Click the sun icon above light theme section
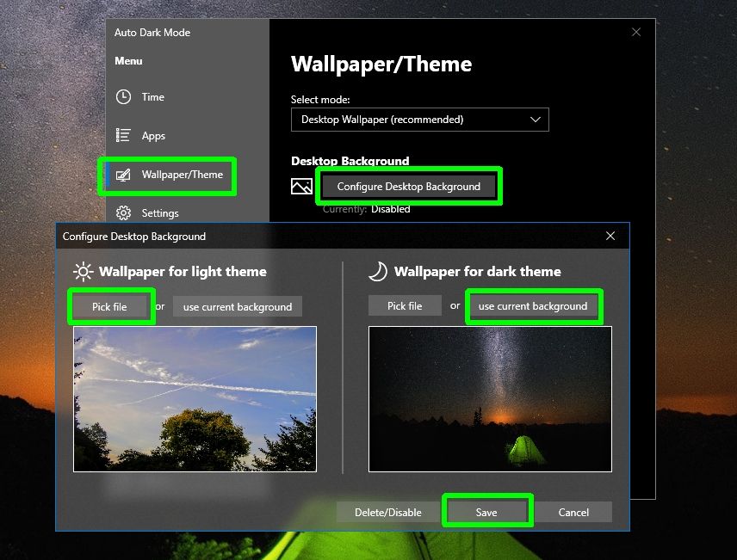This screenshot has width=737, height=560. (83, 271)
